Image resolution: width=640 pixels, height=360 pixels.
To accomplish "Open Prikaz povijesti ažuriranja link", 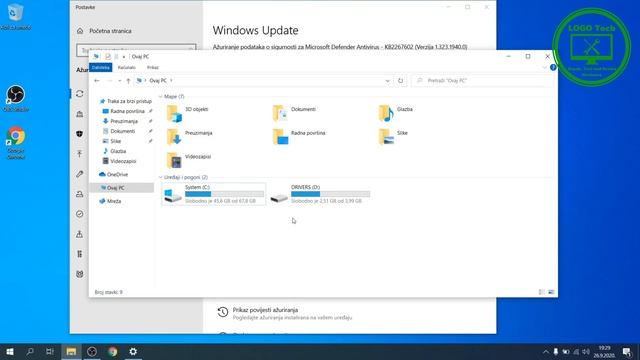I will (265, 310).
